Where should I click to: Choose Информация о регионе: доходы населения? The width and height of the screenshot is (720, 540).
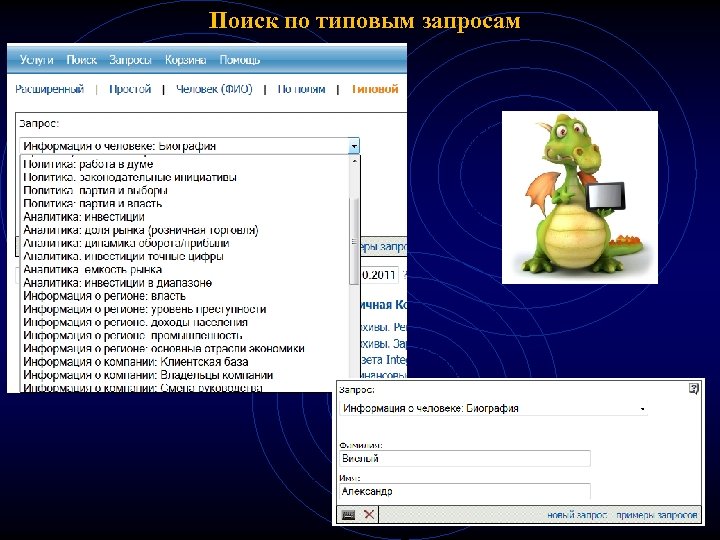pyautogui.click(x=135, y=322)
